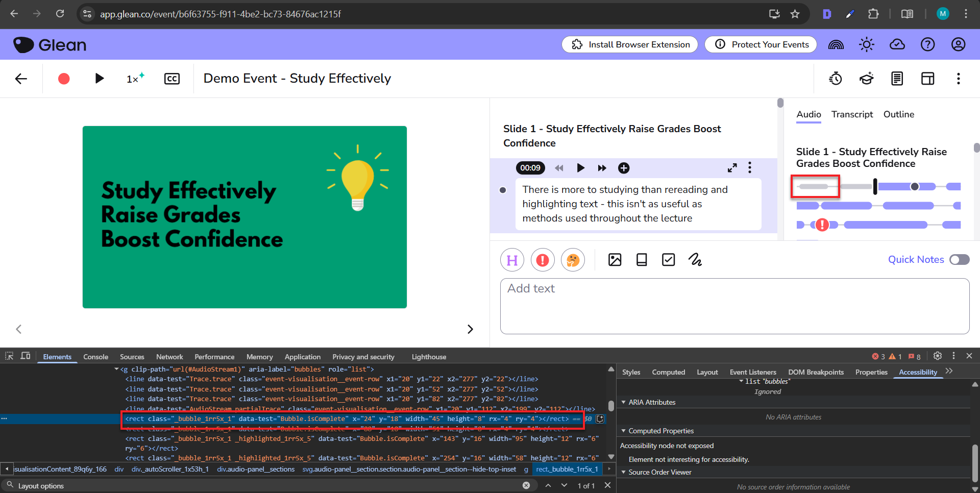Expand the audio clip to fullscreen

(732, 168)
